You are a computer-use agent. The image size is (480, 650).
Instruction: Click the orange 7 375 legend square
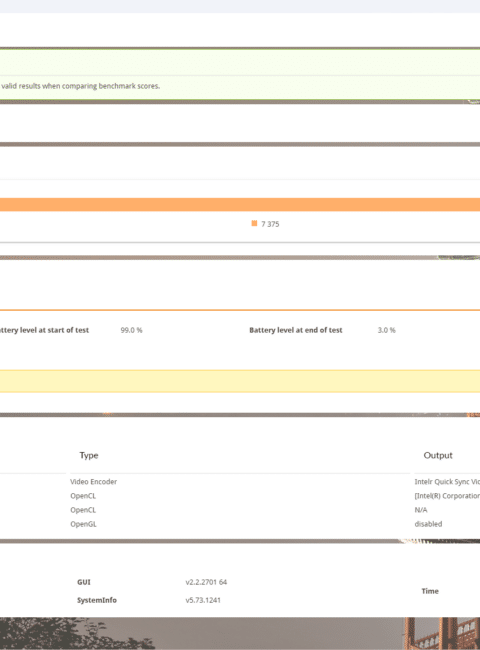(x=254, y=223)
